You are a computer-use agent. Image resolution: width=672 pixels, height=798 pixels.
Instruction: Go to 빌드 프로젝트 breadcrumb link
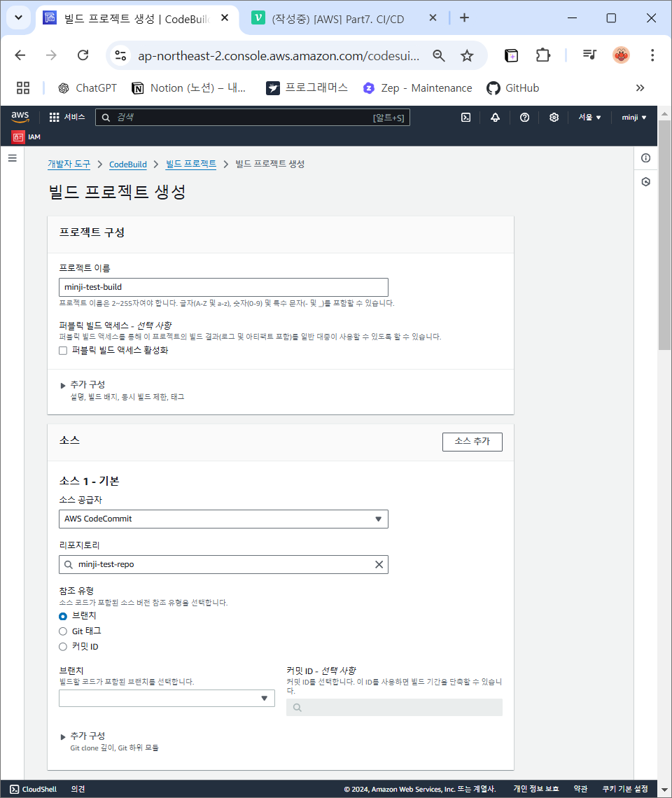tap(191, 164)
